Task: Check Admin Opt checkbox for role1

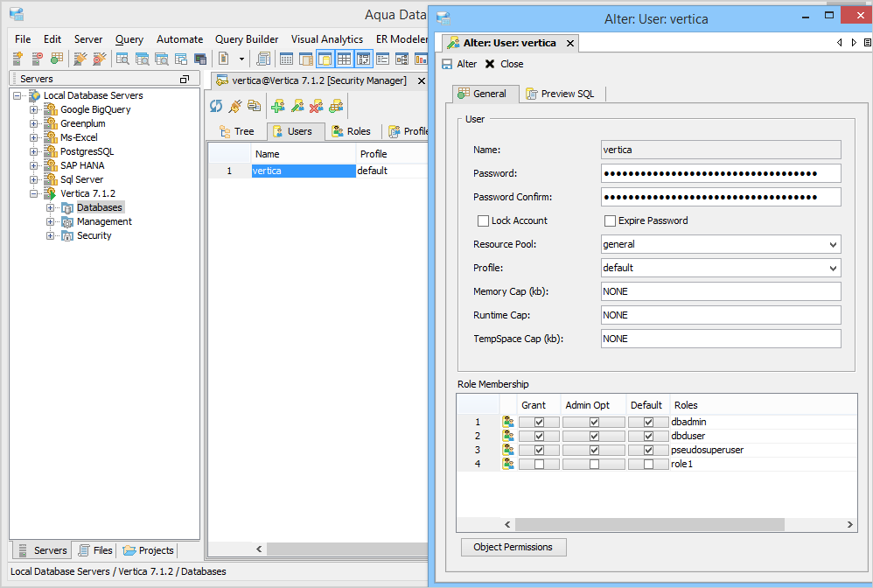Action: pyautogui.click(x=594, y=464)
